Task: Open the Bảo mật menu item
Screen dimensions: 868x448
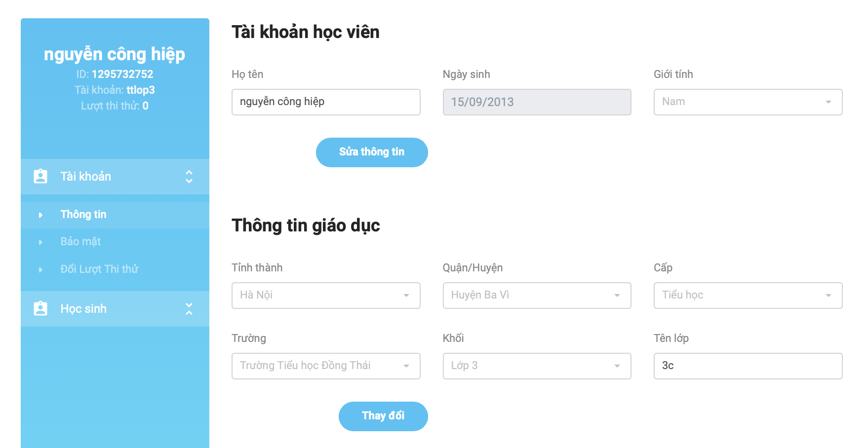Action: [x=80, y=242]
